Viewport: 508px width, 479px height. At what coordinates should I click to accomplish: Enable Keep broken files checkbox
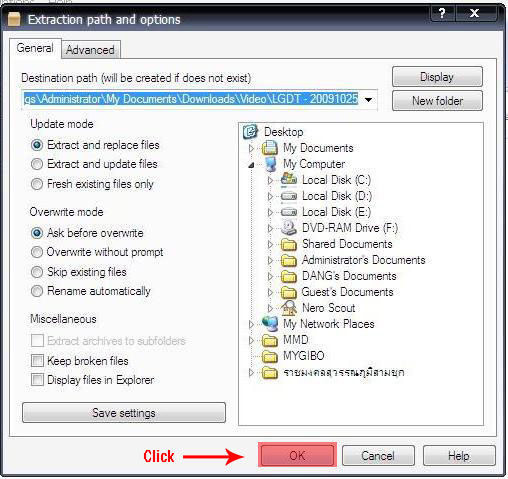tap(37, 360)
